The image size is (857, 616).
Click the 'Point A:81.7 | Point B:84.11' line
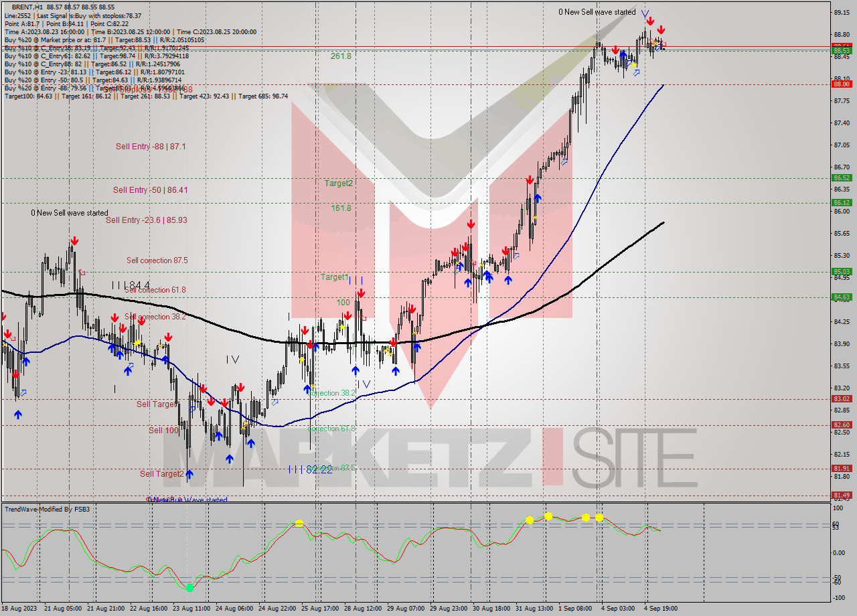pyautogui.click(x=46, y=23)
